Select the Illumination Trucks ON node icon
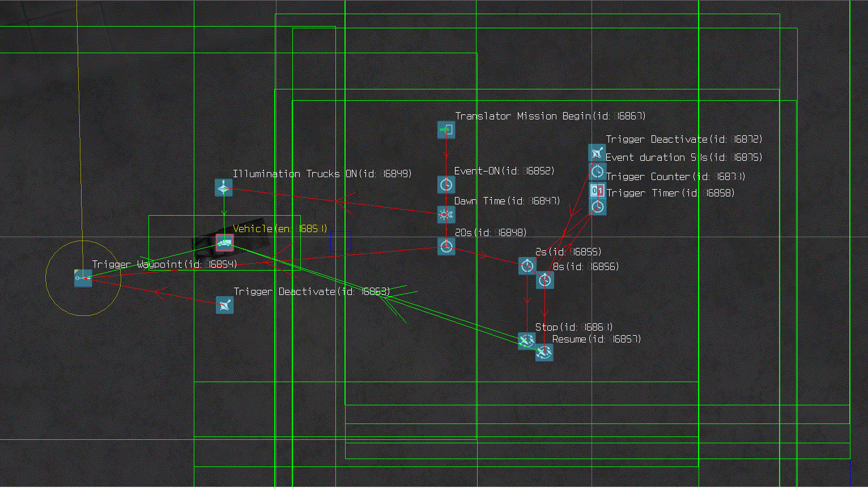 (224, 187)
